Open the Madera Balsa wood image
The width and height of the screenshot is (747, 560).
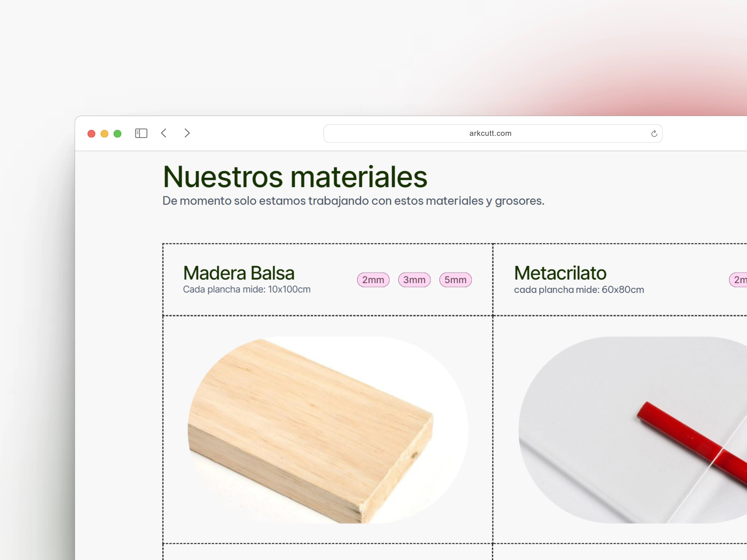328,430
